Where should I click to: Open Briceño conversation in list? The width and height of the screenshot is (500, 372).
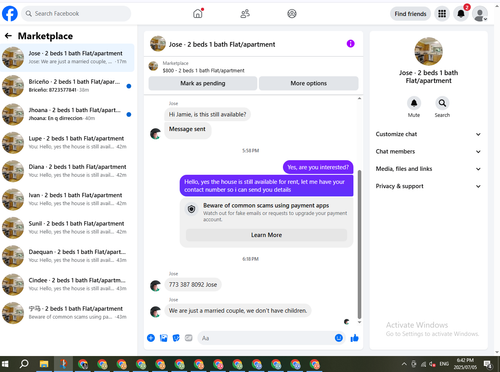67,86
